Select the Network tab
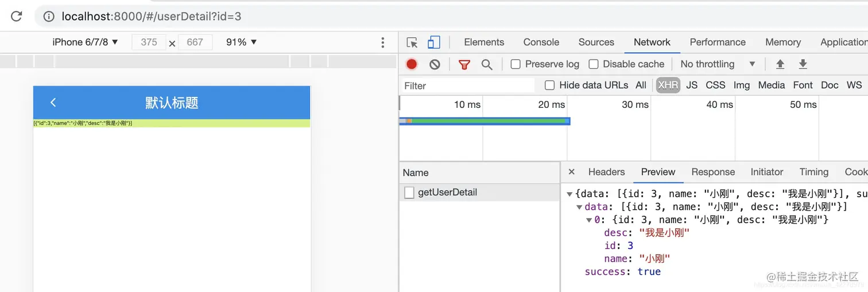 [652, 42]
